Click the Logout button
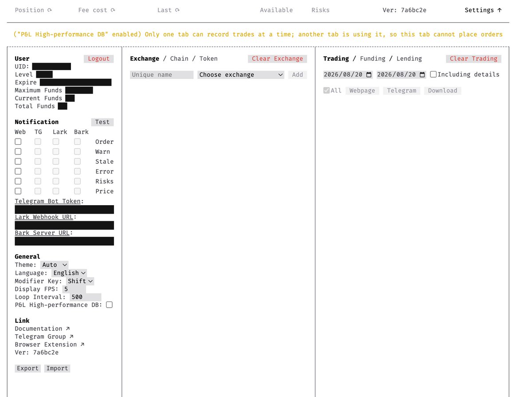 pyautogui.click(x=99, y=59)
